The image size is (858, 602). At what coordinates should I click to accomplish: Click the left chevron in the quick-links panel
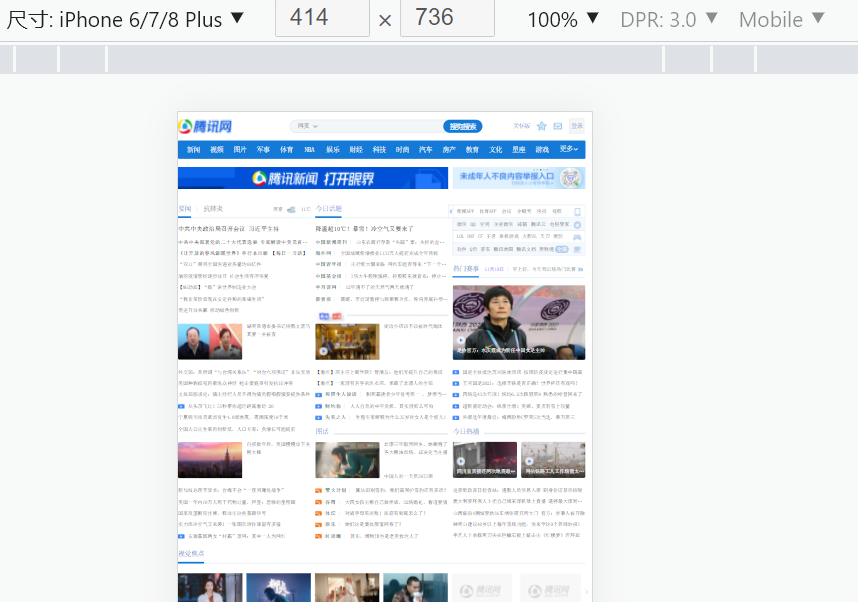point(451,211)
